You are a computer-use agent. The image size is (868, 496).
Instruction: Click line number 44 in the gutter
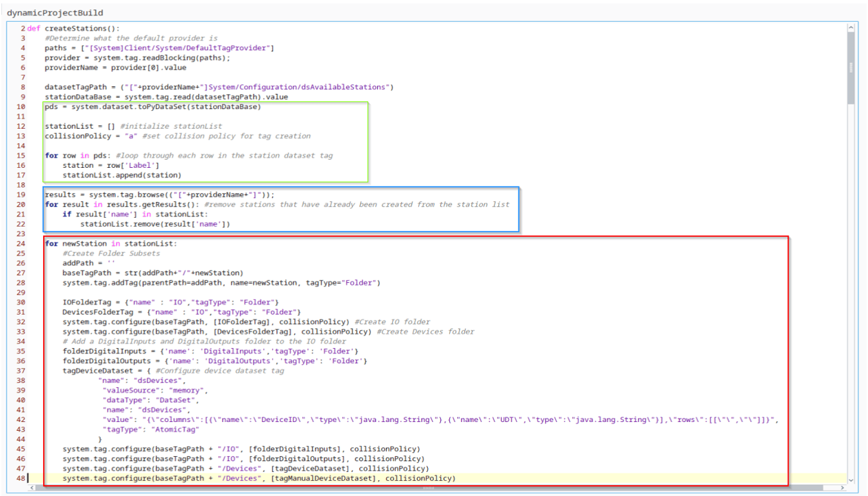[21, 439]
